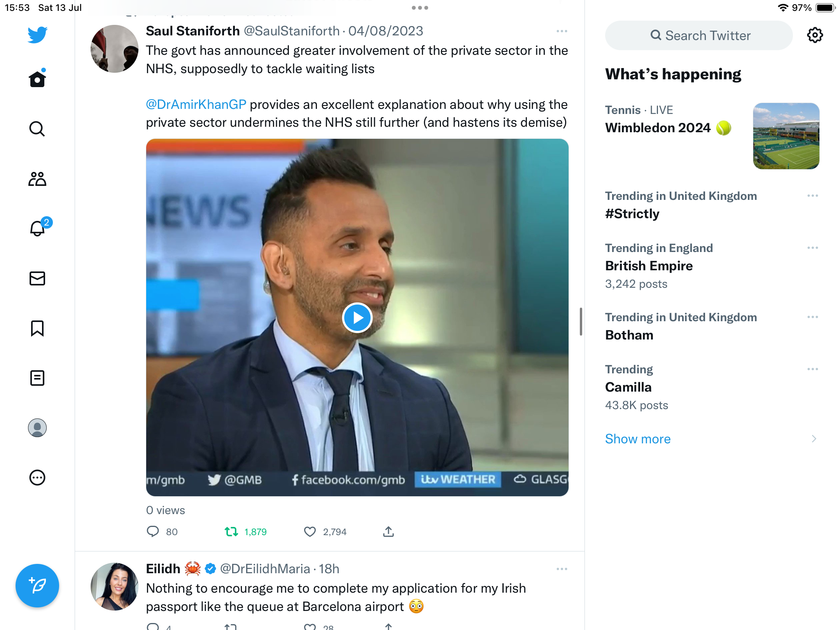This screenshot has width=840, height=630.
Task: Open Messages envelope icon
Action: coord(37,278)
